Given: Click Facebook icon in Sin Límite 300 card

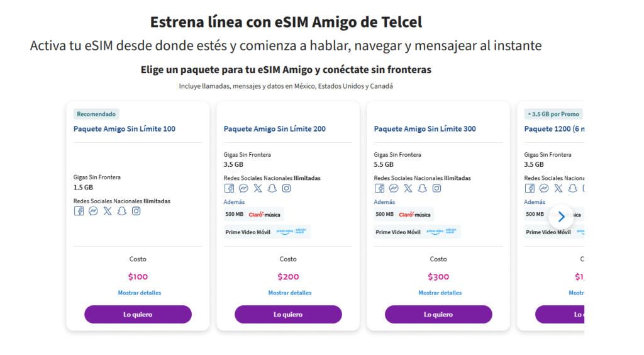Looking at the screenshot, I should point(379,188).
